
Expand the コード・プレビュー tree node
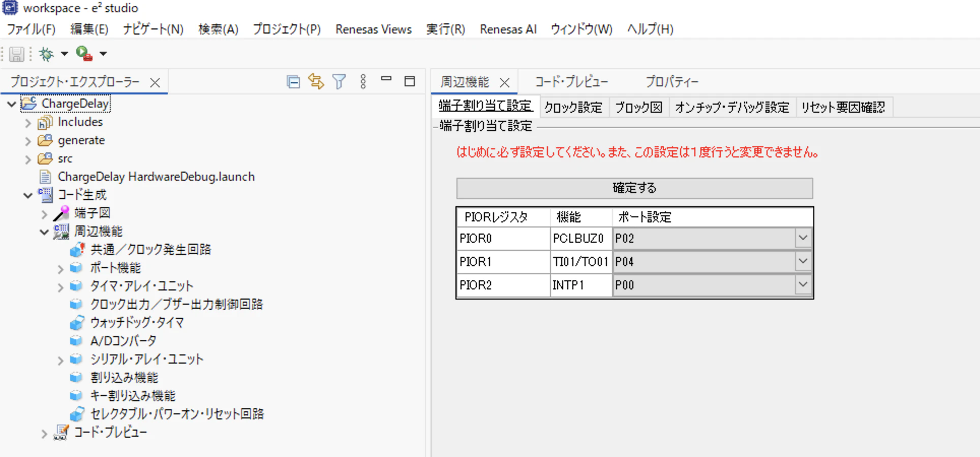44,434
